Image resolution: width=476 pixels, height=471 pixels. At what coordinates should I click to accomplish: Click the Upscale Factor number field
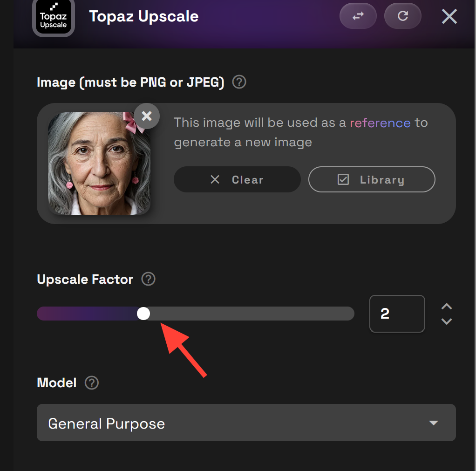point(397,314)
